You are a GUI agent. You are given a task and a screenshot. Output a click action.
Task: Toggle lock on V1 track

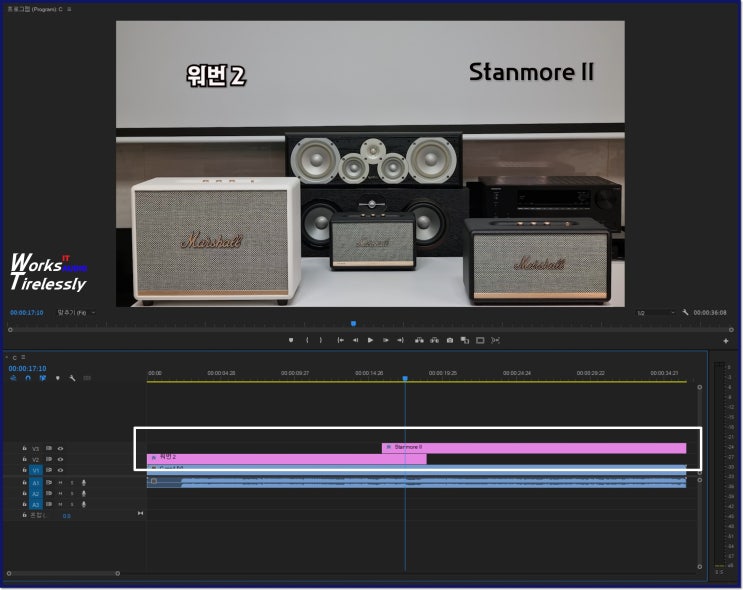[x=24, y=470]
